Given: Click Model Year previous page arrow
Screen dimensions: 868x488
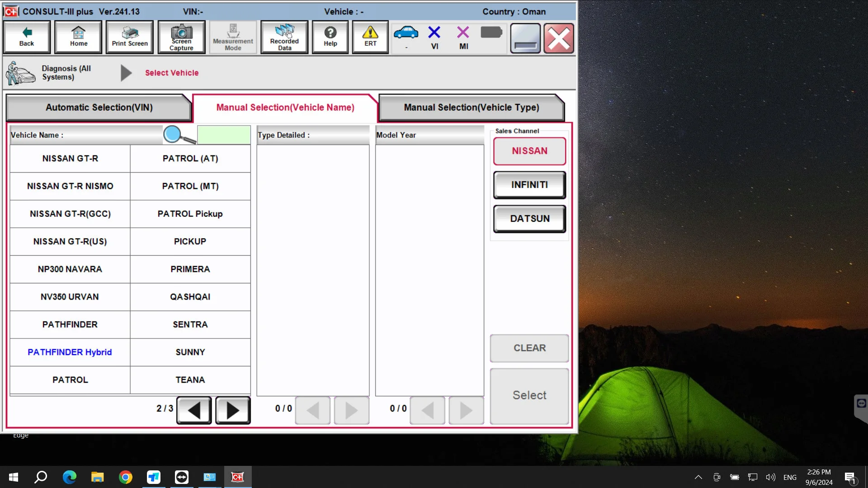Looking at the screenshot, I should 428,410.
